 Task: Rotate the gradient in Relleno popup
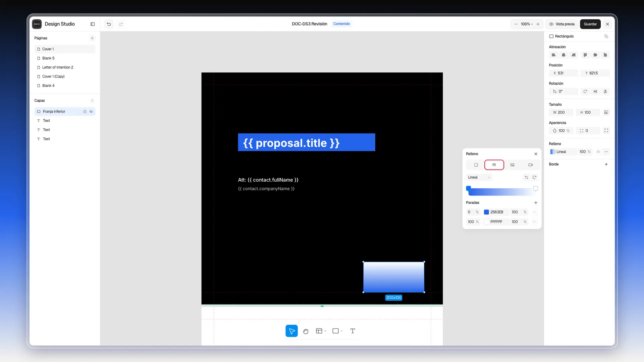(x=535, y=178)
